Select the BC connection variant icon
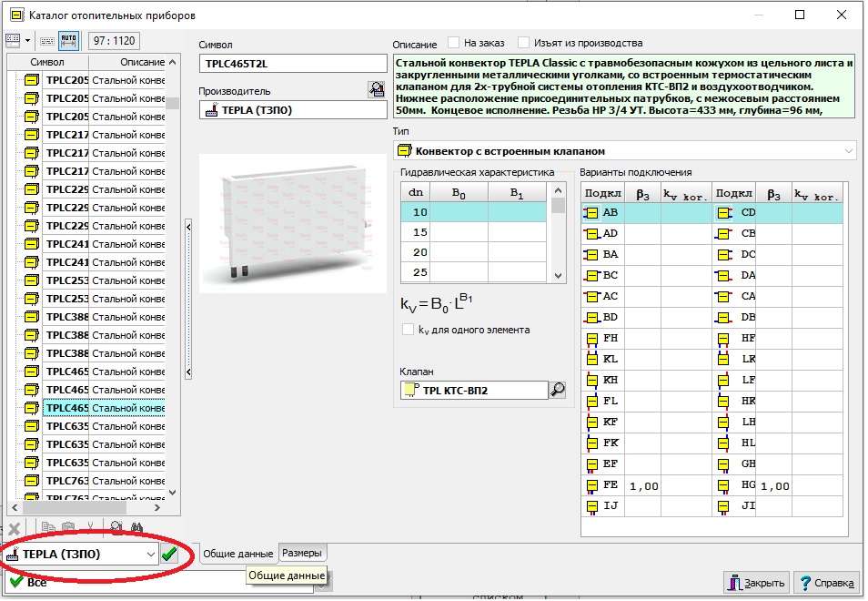Image resolution: width=868 pixels, height=601 pixels. click(x=591, y=275)
